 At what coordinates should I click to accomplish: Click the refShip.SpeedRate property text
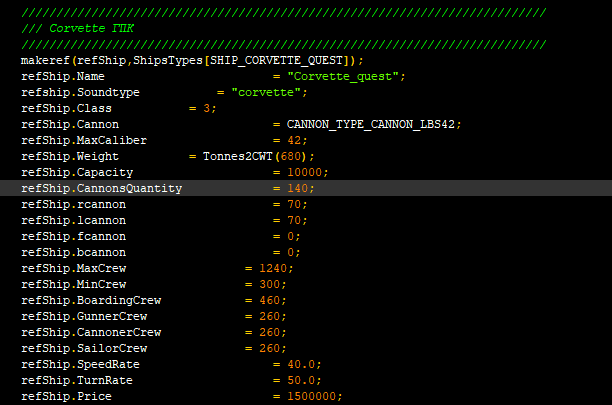click(80, 364)
